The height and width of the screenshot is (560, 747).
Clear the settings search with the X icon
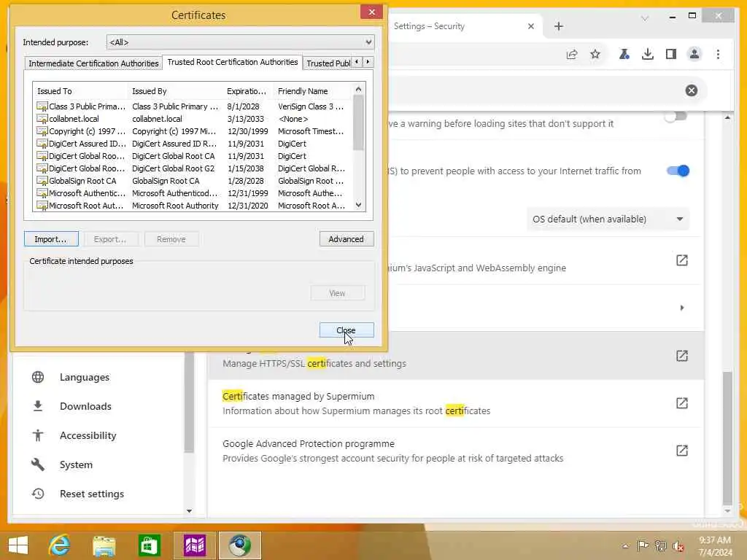pos(692,90)
